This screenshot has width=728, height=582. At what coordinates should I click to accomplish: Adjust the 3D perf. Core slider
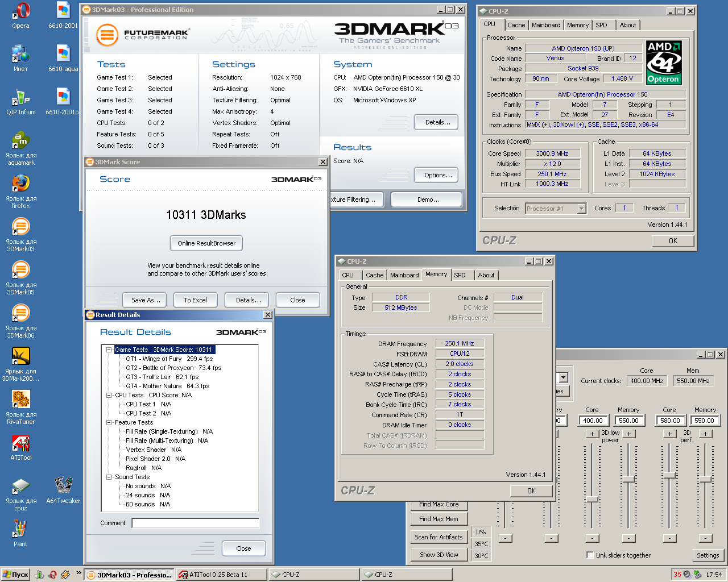pos(669,475)
